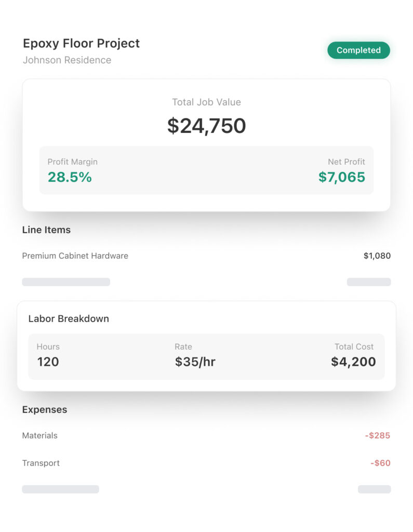Image resolution: width=413 pixels, height=532 pixels.
Task: Select the Materials expense row
Action: 39,435
